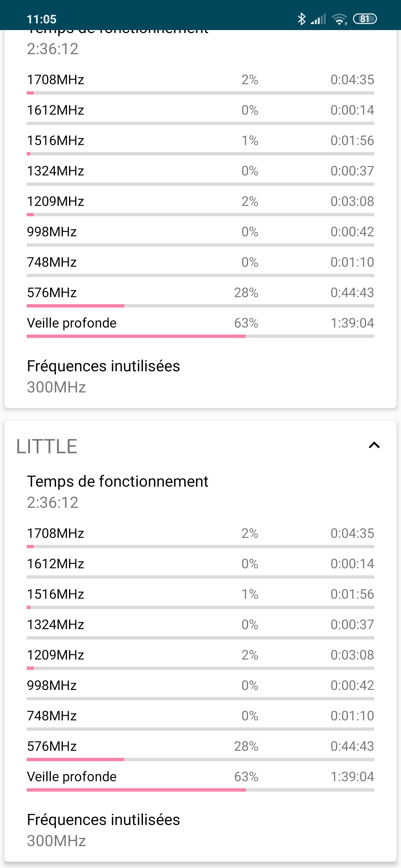Select the 1209MHz row in upper card
This screenshot has height=868, width=401.
(200, 201)
